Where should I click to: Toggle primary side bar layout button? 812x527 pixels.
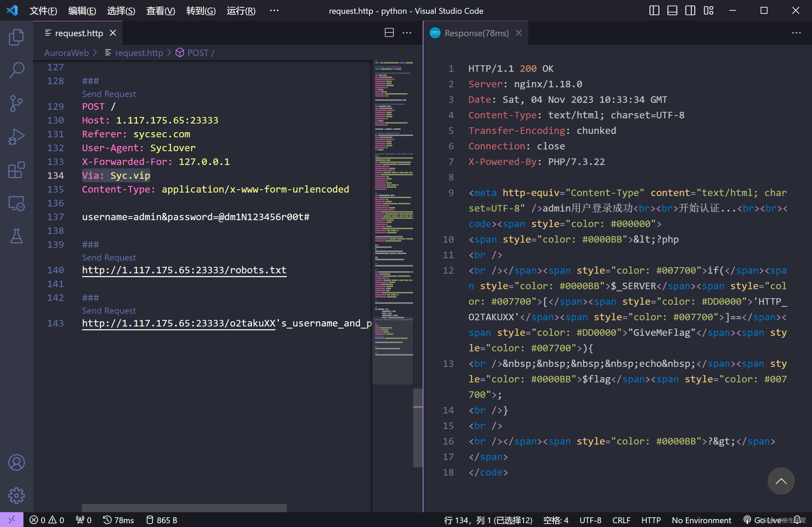coord(654,10)
